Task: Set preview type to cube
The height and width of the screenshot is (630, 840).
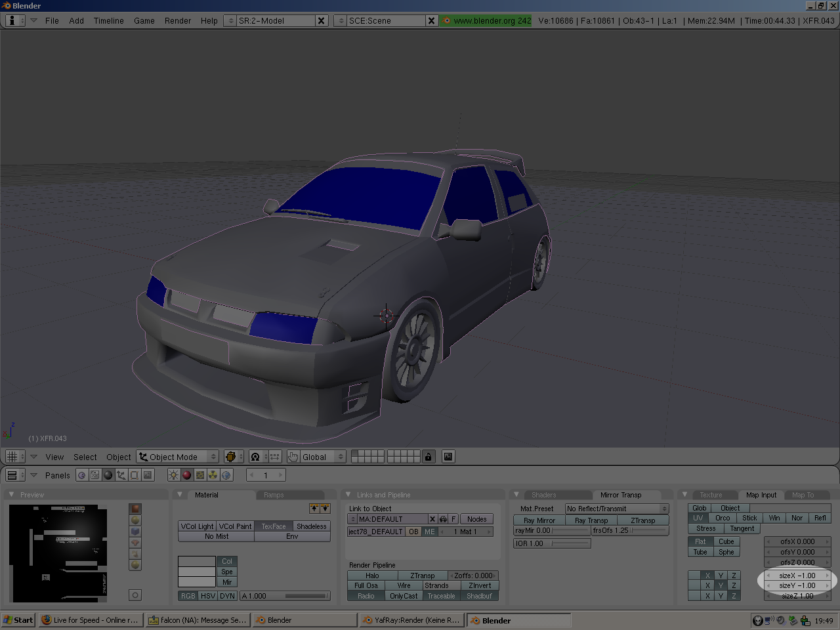Action: click(135, 532)
